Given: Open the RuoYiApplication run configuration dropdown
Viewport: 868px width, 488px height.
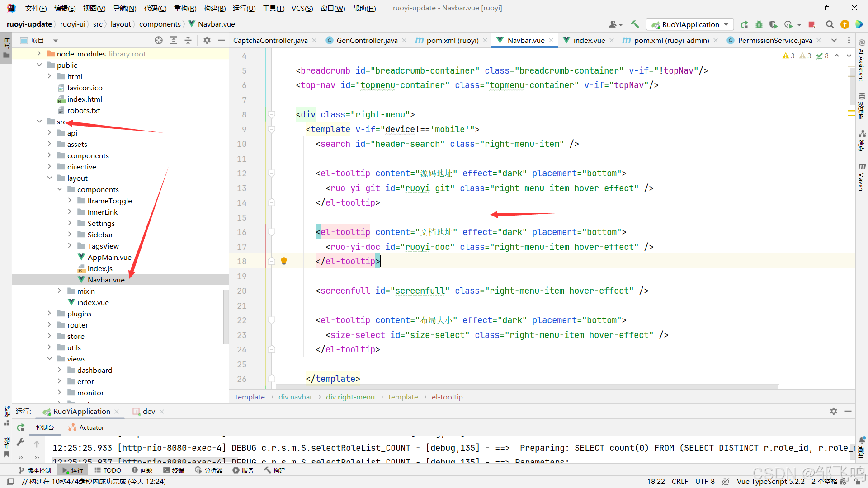Looking at the screenshot, I should (x=690, y=24).
